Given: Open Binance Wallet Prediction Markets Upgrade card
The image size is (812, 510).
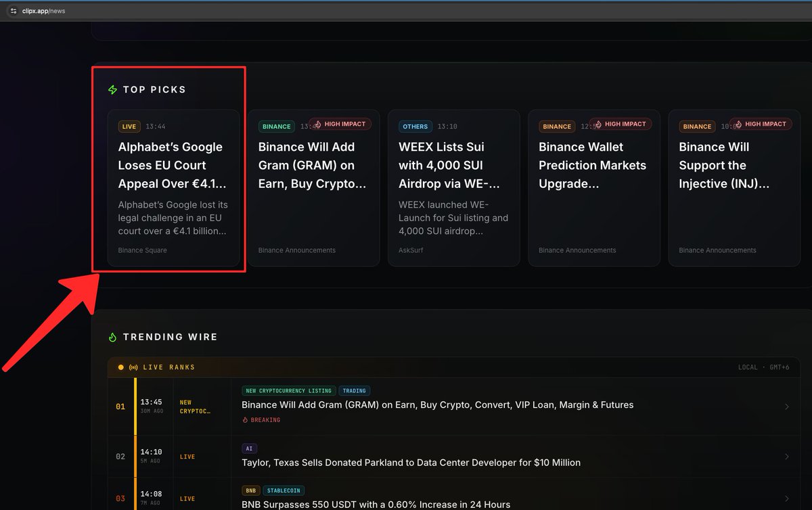Looking at the screenshot, I should pyautogui.click(x=594, y=188).
